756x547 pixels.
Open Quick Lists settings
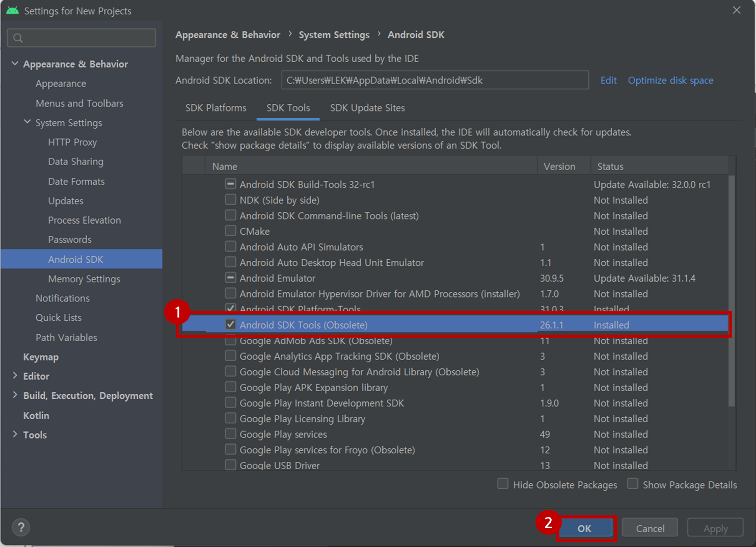coord(59,317)
